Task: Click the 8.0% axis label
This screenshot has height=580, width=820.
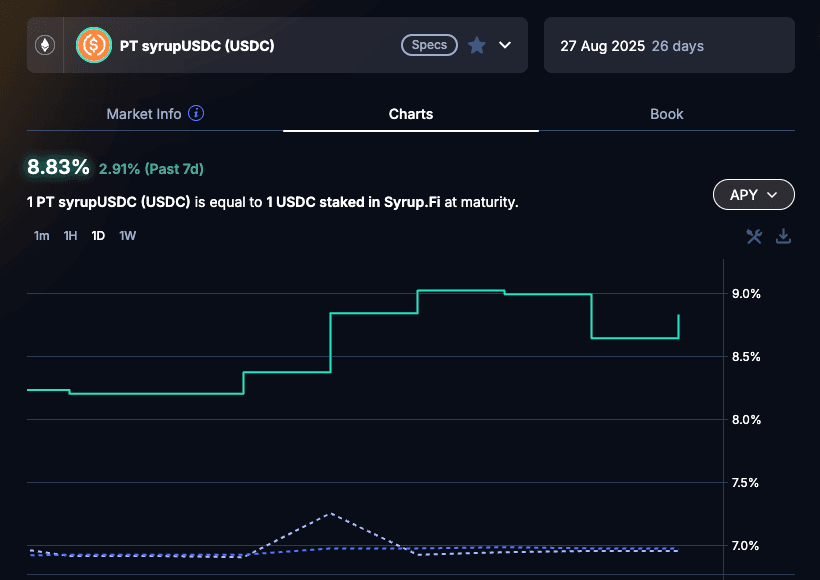Action: (746, 419)
